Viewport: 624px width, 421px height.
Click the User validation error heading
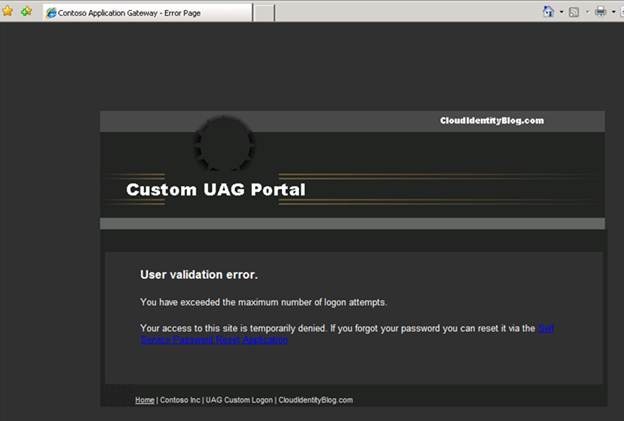[198, 274]
